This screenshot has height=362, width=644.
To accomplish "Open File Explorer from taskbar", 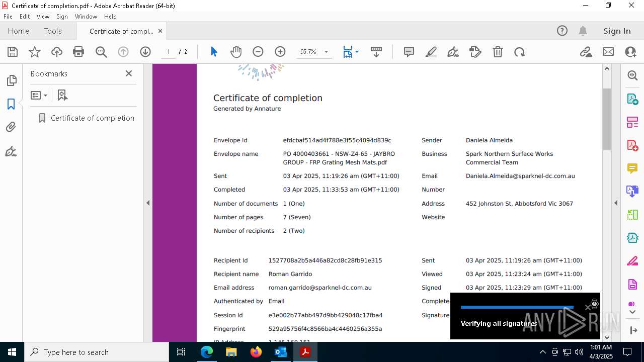I will pyautogui.click(x=231, y=352).
